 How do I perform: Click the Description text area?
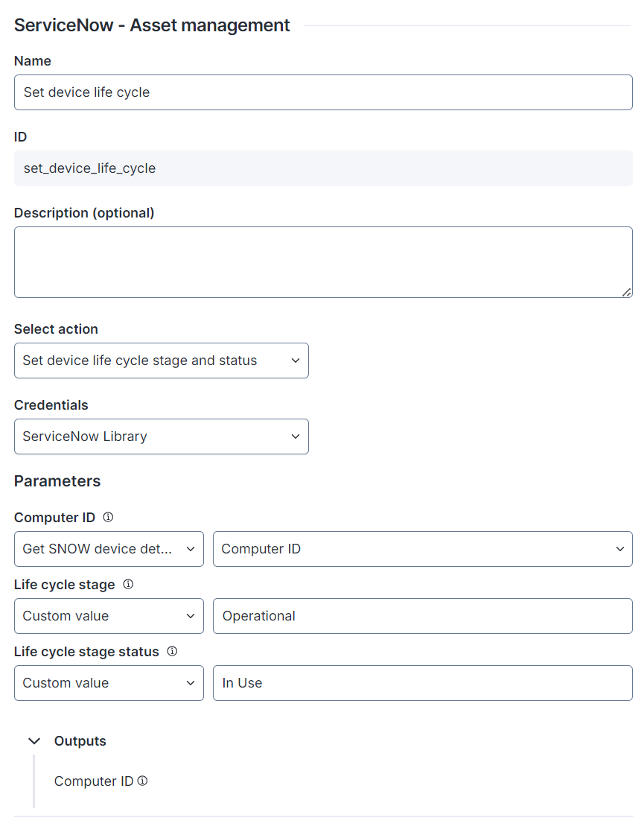323,262
